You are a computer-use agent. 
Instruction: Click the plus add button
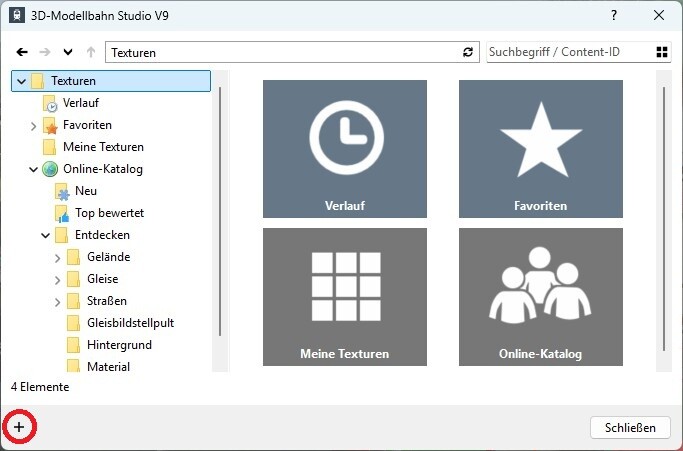coord(19,427)
